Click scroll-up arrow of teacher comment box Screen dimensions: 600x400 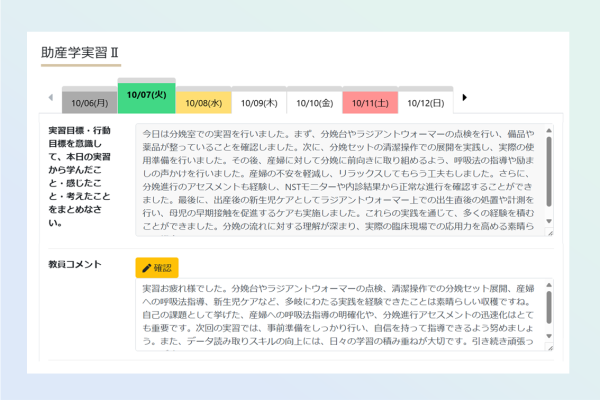tap(547, 286)
